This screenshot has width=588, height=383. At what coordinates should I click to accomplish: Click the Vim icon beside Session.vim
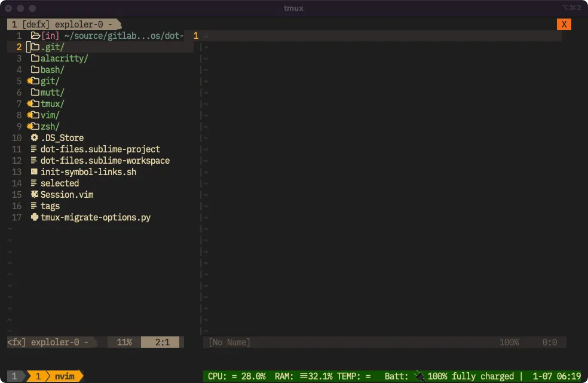35,195
